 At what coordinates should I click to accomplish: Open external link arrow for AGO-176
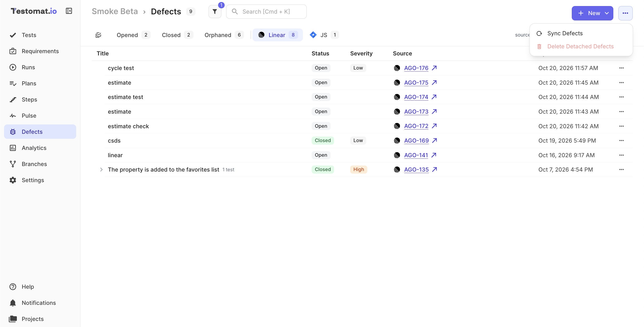pos(434,68)
